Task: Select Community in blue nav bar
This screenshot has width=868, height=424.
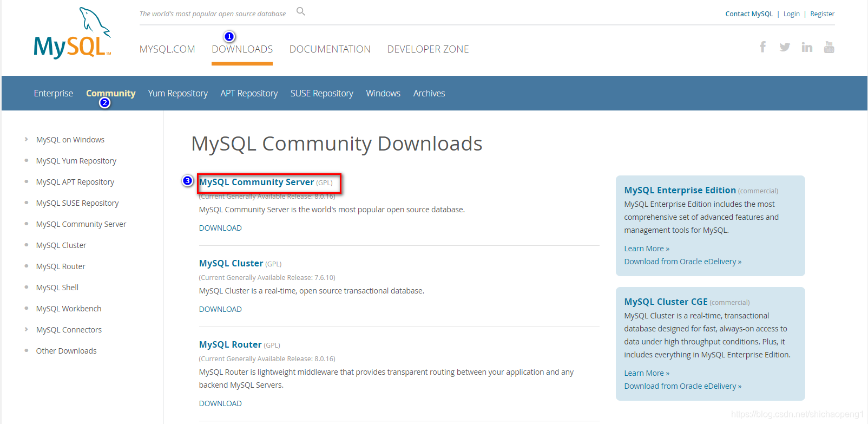Action: (x=110, y=93)
